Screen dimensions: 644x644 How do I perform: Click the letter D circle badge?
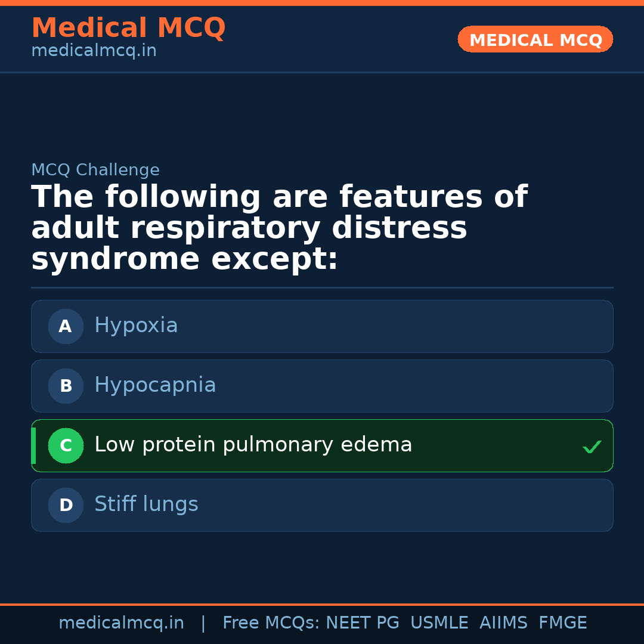coord(66,505)
